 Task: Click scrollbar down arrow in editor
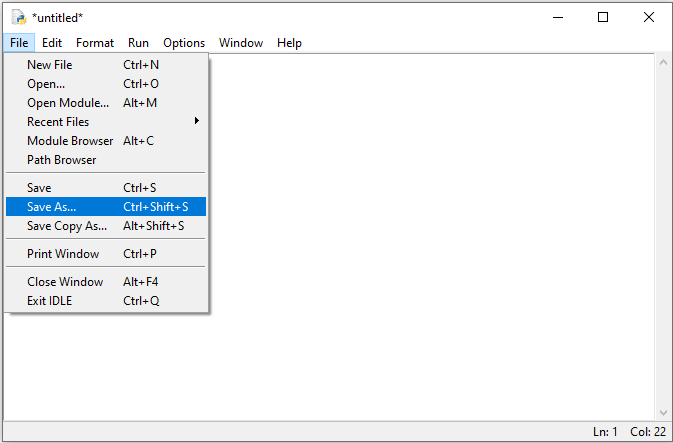pyautogui.click(x=663, y=413)
